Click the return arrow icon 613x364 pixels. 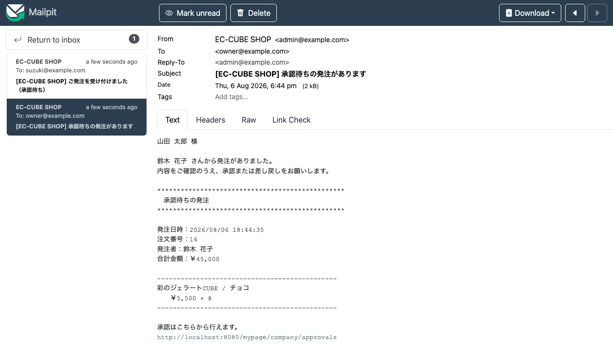(18, 40)
